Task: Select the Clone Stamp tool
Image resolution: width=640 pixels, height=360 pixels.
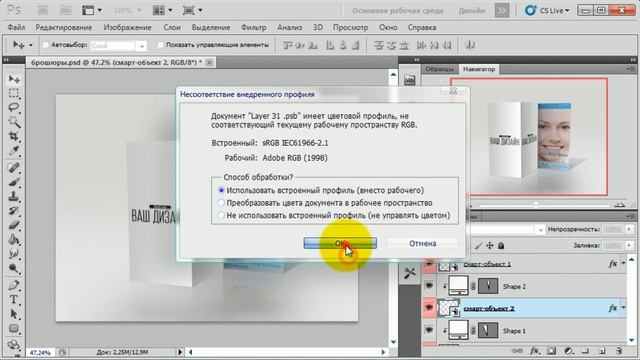Action: [x=13, y=196]
